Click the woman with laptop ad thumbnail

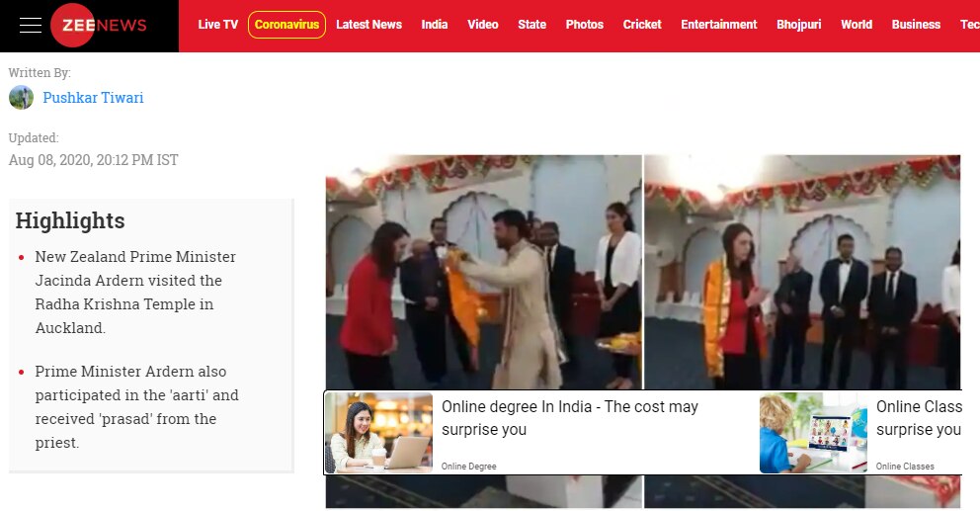click(x=379, y=433)
